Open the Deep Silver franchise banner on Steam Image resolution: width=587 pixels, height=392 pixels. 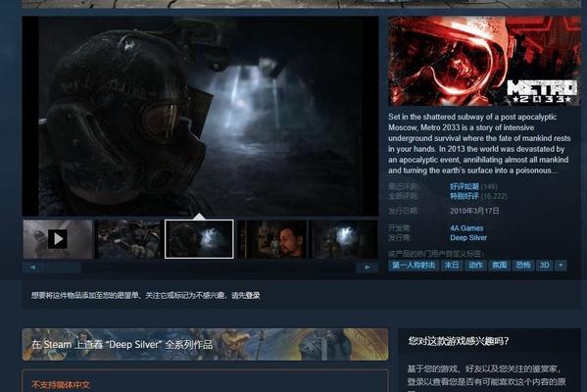coord(205,344)
